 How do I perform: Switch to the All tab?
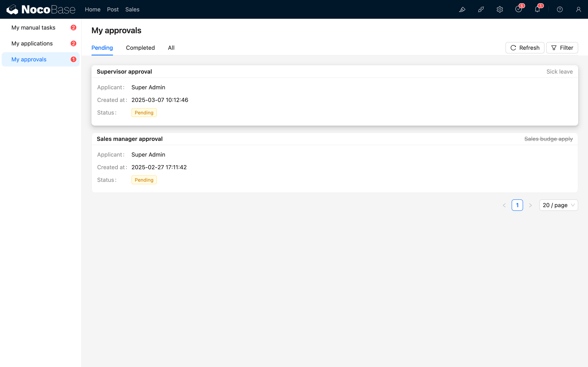(x=171, y=48)
